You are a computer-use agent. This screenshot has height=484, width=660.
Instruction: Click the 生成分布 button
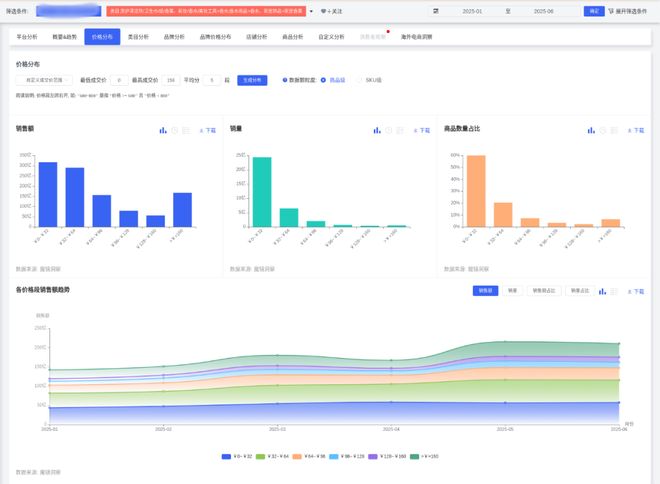[253, 79]
